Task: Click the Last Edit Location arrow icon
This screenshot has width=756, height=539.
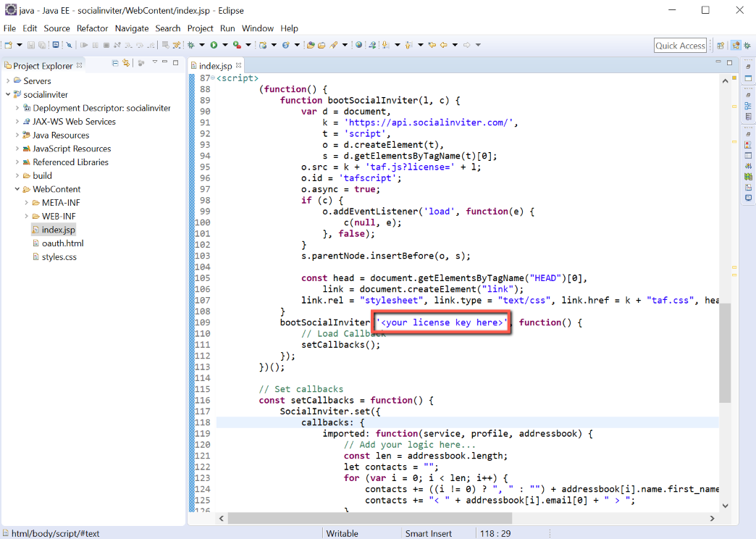Action: (432, 45)
